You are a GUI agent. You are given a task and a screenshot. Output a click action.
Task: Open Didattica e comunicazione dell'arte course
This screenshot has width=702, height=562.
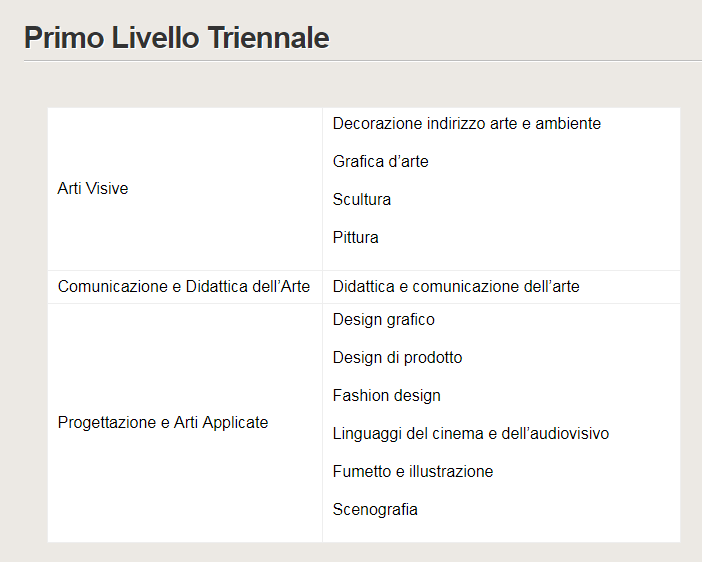click(x=456, y=287)
